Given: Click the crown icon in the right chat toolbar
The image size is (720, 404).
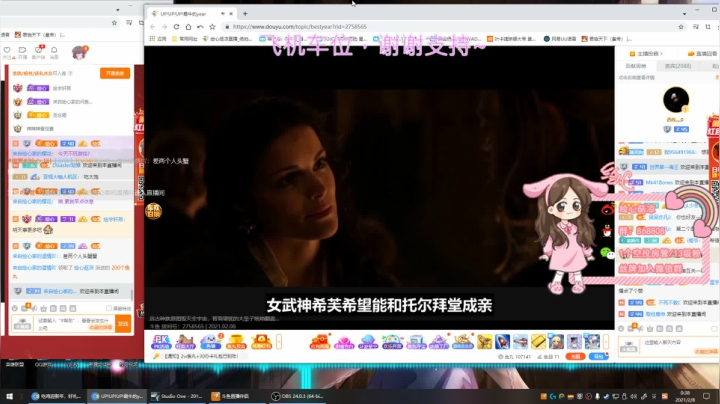Looking at the screenshot, I should tap(650, 328).
